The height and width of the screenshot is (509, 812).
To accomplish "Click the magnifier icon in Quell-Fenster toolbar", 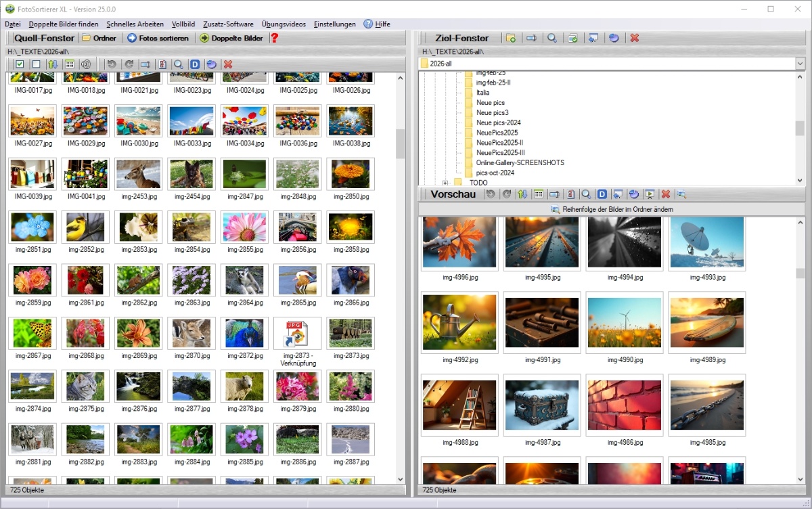I will click(179, 64).
